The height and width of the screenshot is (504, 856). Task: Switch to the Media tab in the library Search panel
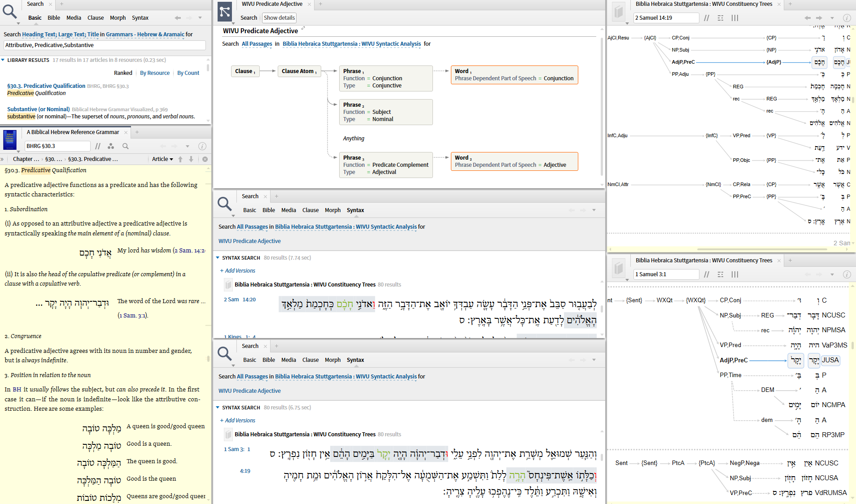click(x=74, y=18)
